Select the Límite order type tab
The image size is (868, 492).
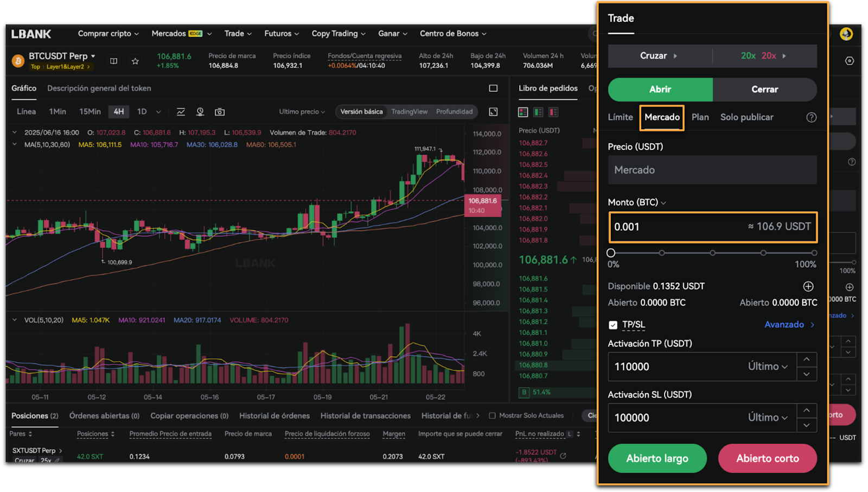pyautogui.click(x=620, y=117)
